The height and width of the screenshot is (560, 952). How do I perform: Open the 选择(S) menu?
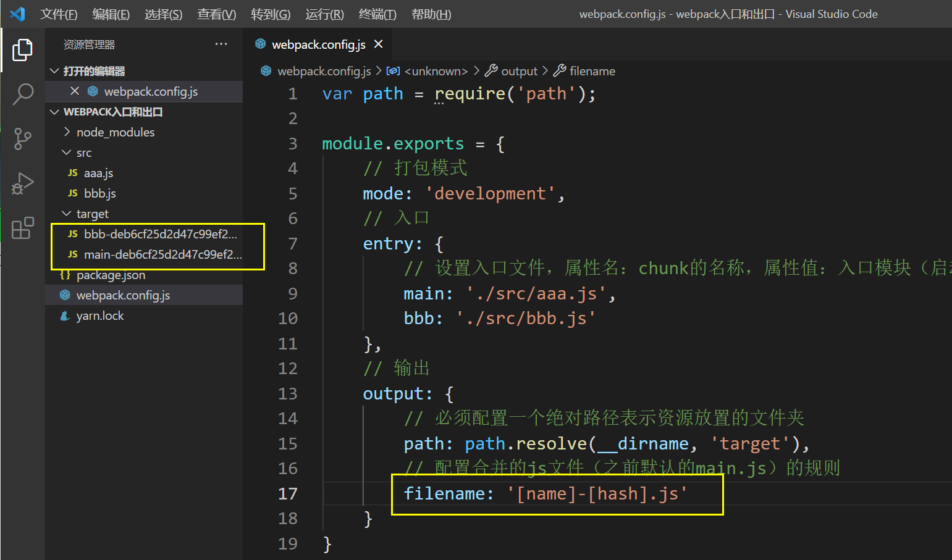tap(164, 14)
